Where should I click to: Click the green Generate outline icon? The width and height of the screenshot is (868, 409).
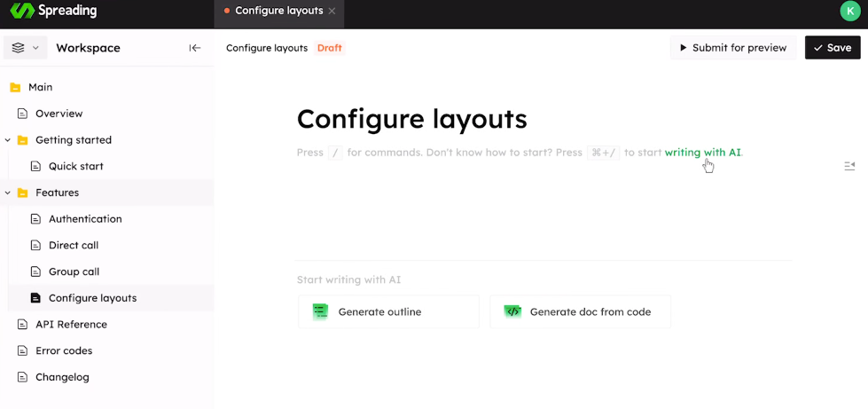click(321, 311)
